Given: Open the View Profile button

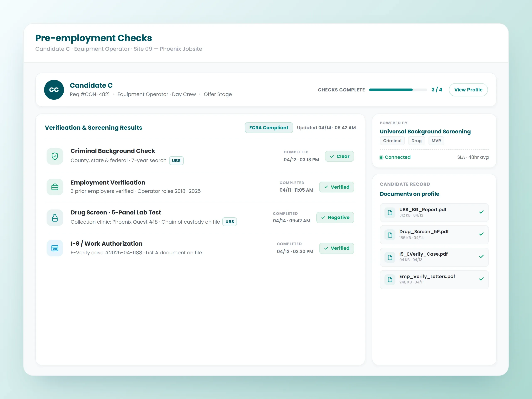Looking at the screenshot, I should pyautogui.click(x=468, y=90).
